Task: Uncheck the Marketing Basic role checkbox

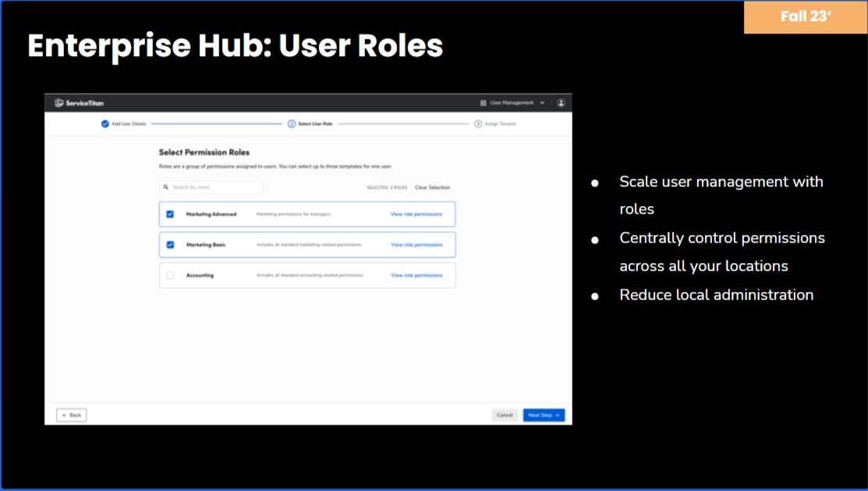Action: 171,245
